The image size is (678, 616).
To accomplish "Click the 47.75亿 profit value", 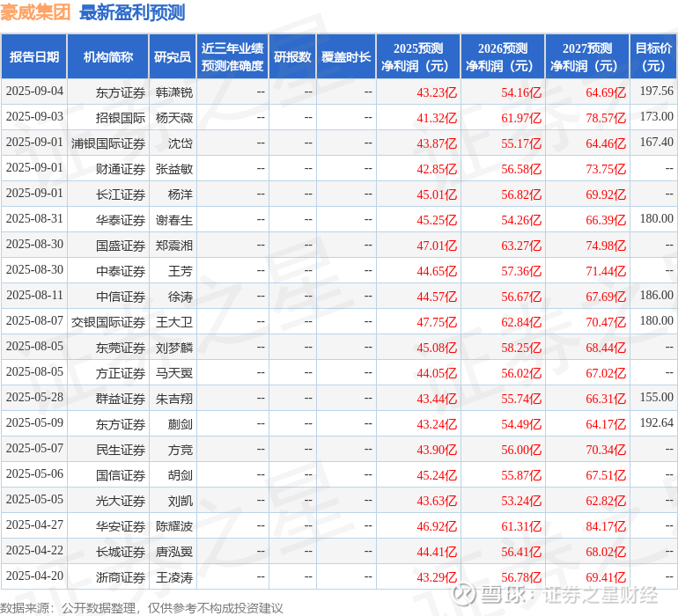I will coord(437,321).
